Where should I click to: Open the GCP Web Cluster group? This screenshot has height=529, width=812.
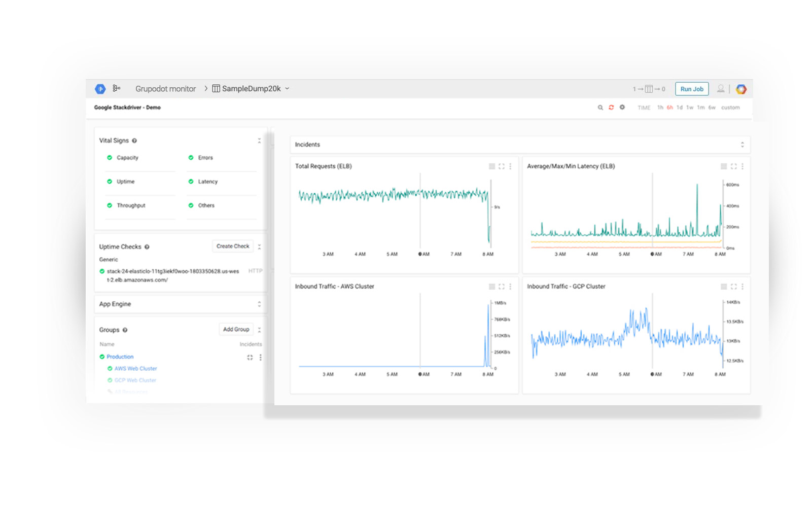135,380
